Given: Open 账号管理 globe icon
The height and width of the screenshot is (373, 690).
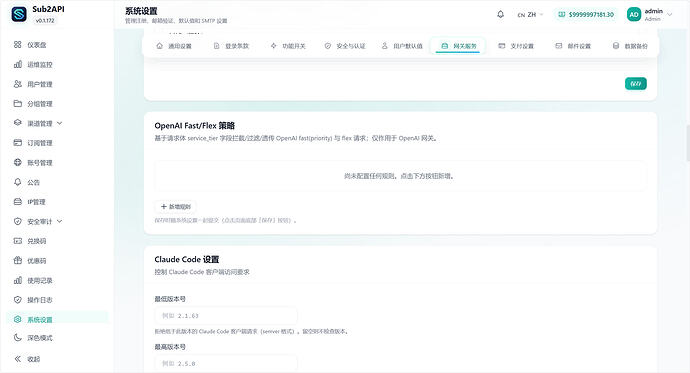Looking at the screenshot, I should point(18,162).
